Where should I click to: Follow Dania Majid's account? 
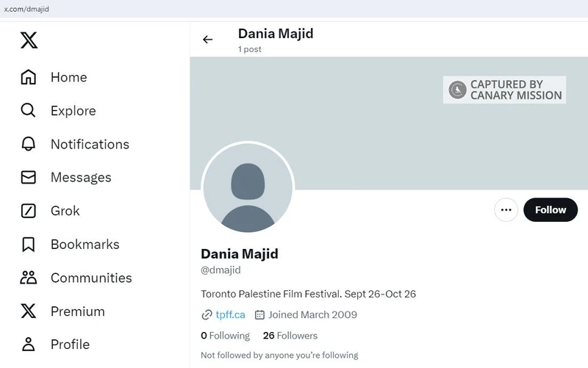pos(550,209)
